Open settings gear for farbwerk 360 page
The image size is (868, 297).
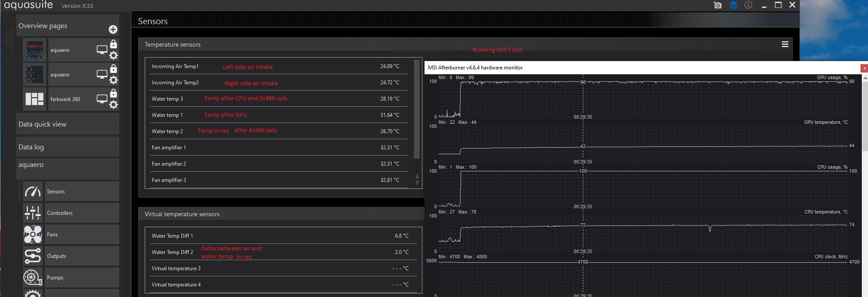pos(114,105)
